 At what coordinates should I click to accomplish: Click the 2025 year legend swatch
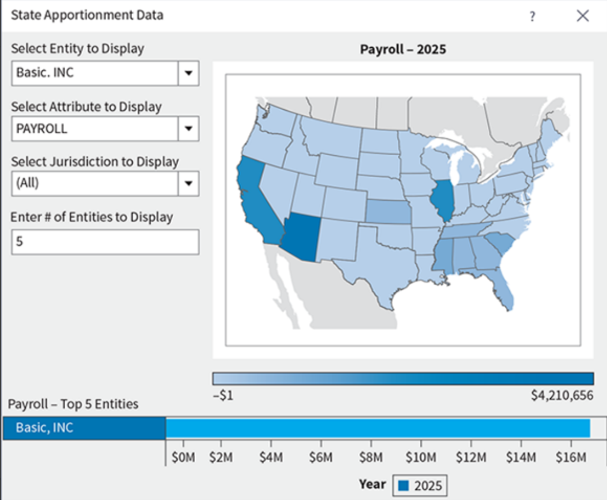404,485
